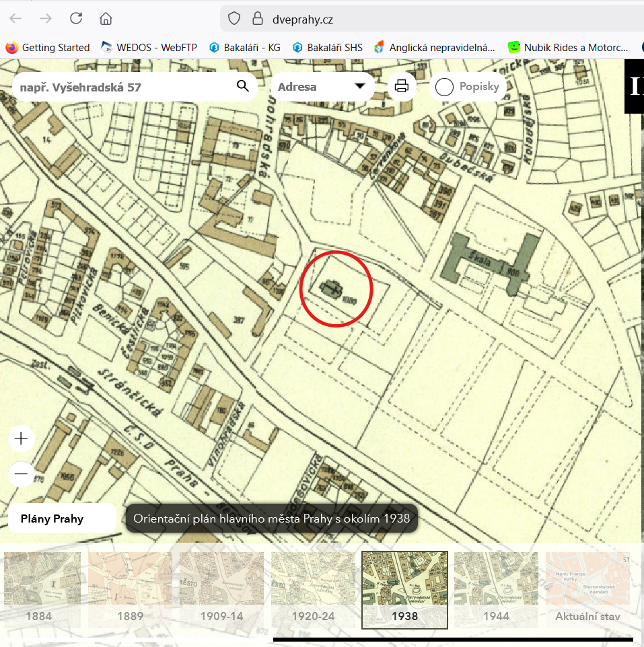Go to browser home page
644x647 pixels.
(x=106, y=18)
